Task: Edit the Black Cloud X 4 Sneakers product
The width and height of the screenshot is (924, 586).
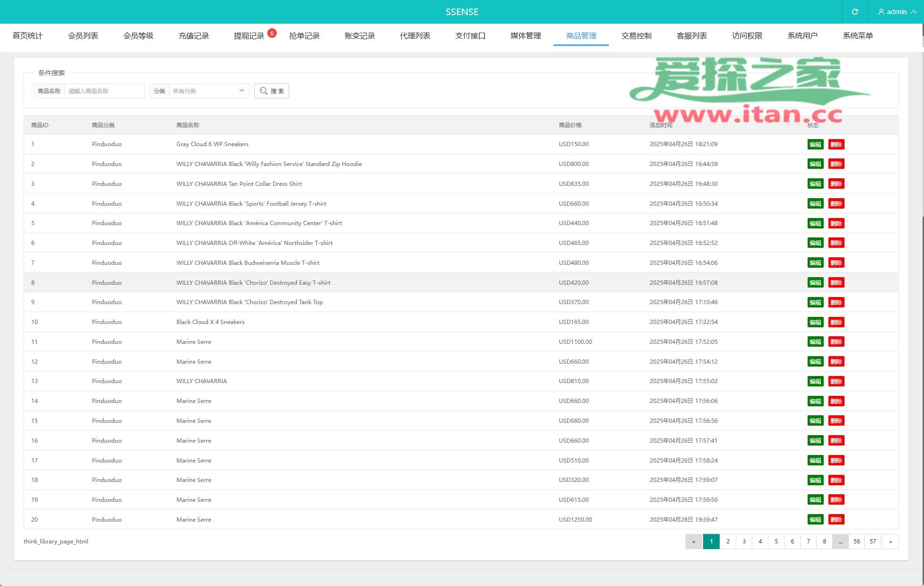Action: 815,322
